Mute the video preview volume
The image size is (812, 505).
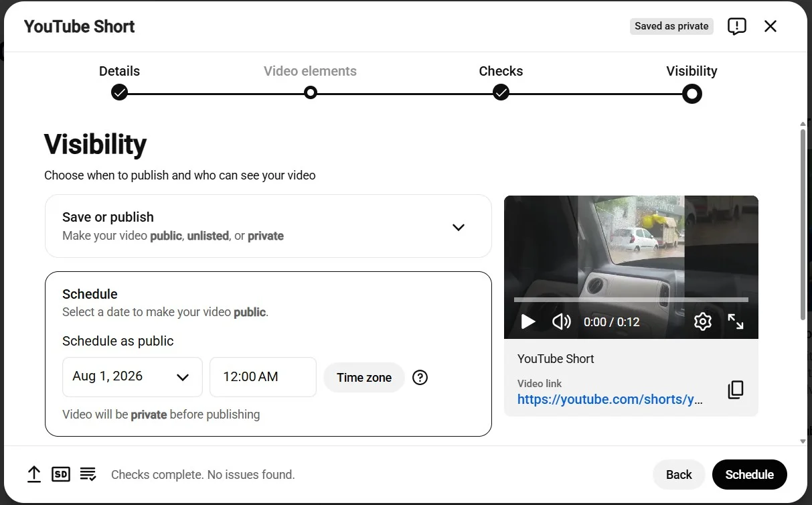pos(561,321)
